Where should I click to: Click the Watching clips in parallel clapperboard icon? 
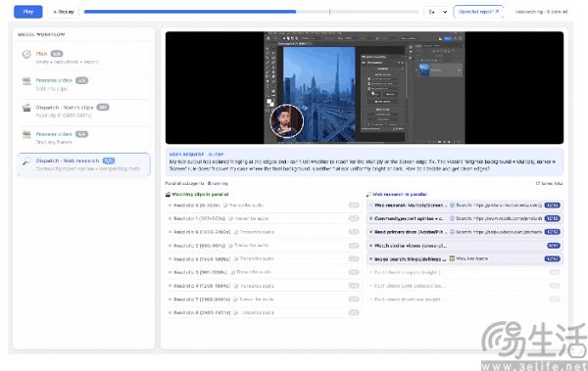tap(168, 194)
